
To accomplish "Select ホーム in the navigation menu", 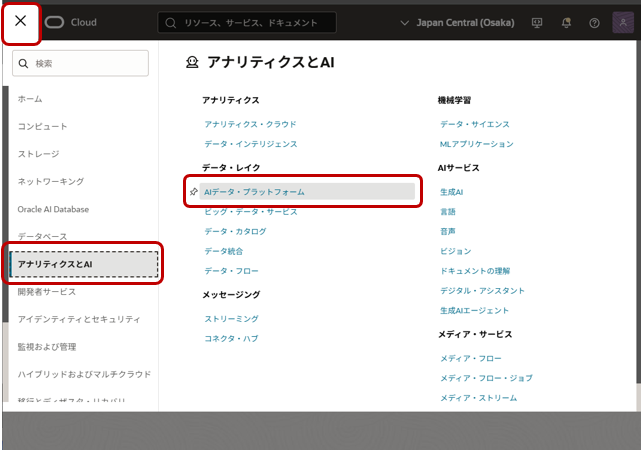I will [30, 99].
